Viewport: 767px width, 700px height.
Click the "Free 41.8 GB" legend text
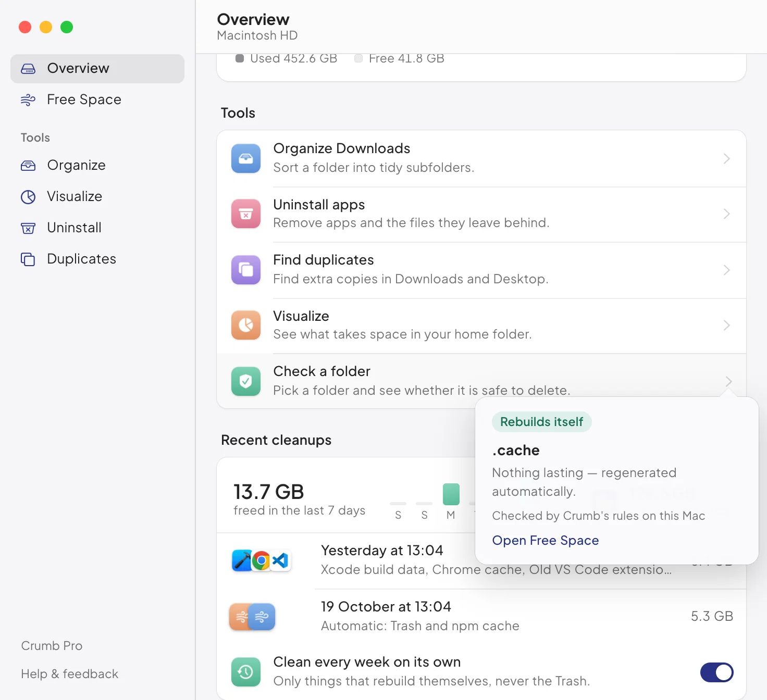coord(406,58)
